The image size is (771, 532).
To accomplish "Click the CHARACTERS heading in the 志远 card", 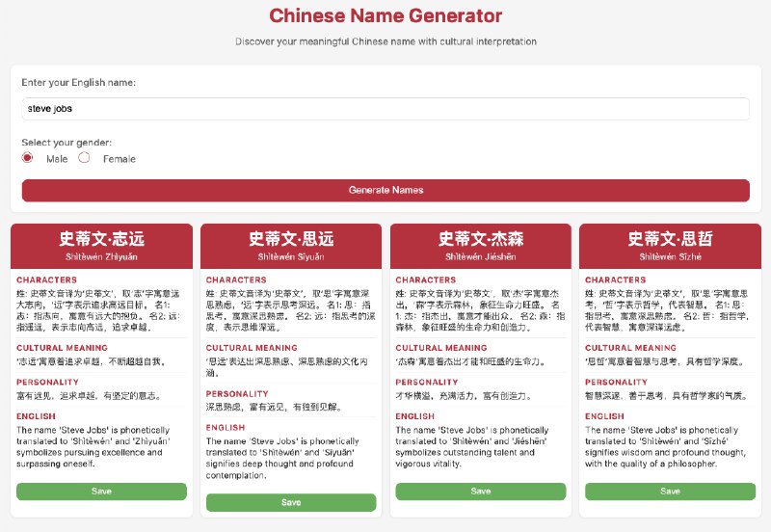I will tap(46, 279).
